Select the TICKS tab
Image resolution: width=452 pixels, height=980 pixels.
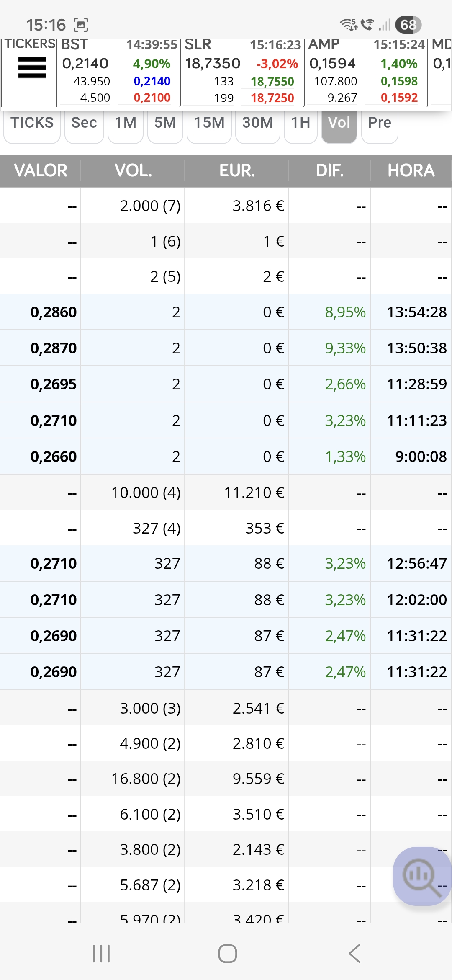click(x=32, y=123)
